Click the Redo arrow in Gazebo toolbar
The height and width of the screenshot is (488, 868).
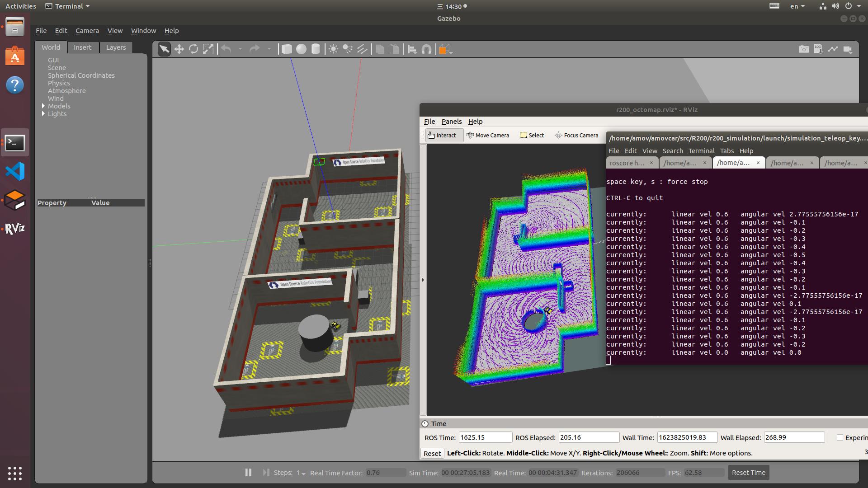255,49
